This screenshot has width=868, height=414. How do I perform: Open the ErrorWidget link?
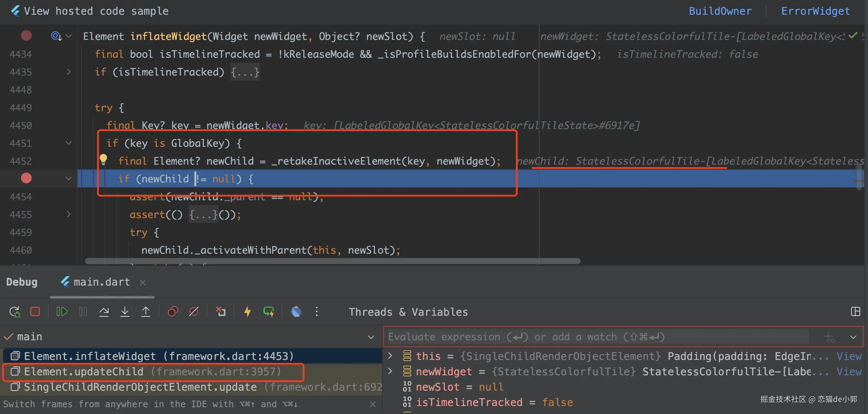pos(815,11)
